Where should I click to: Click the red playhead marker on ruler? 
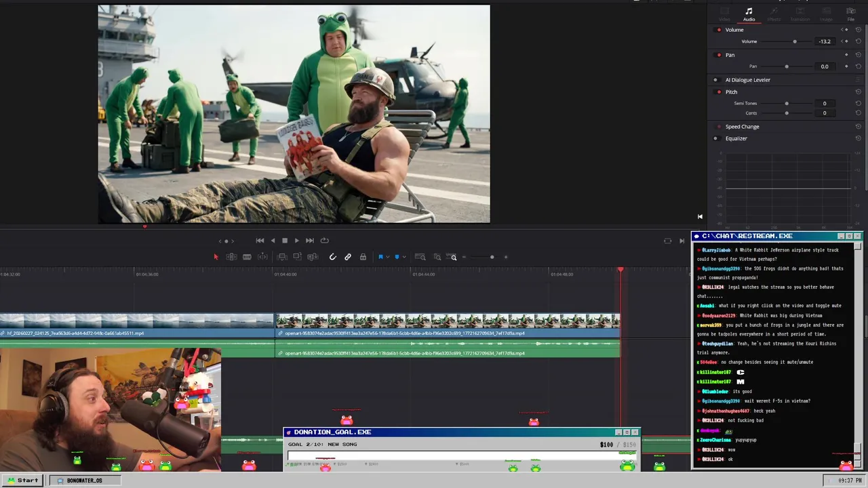620,270
